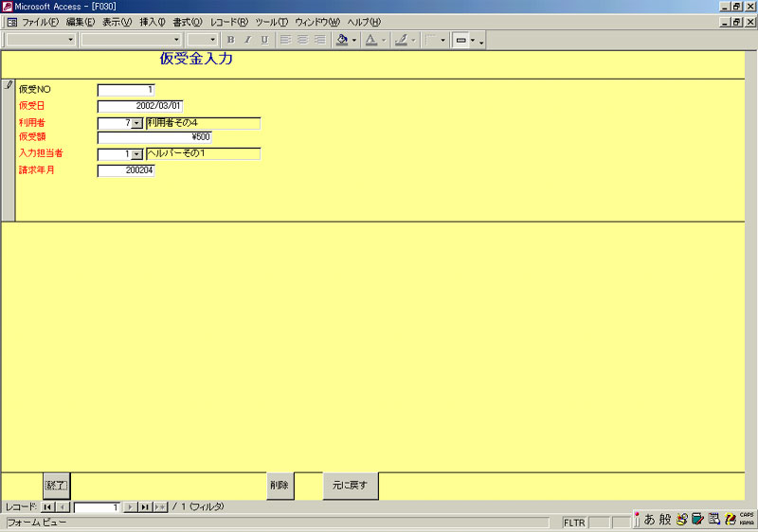758x532 pixels.
Task: Click the Underline formatting icon
Action: (x=264, y=40)
